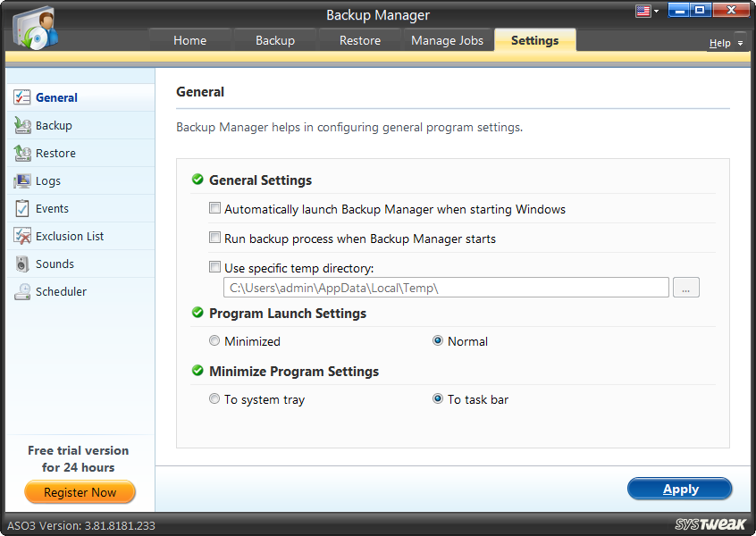Browse for a temp directory
The image size is (756, 536).
pos(685,287)
